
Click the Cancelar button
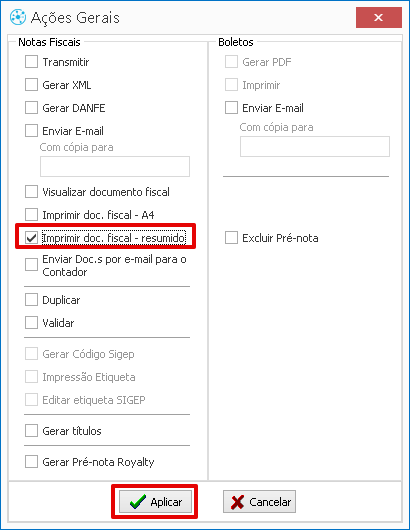pos(259,502)
